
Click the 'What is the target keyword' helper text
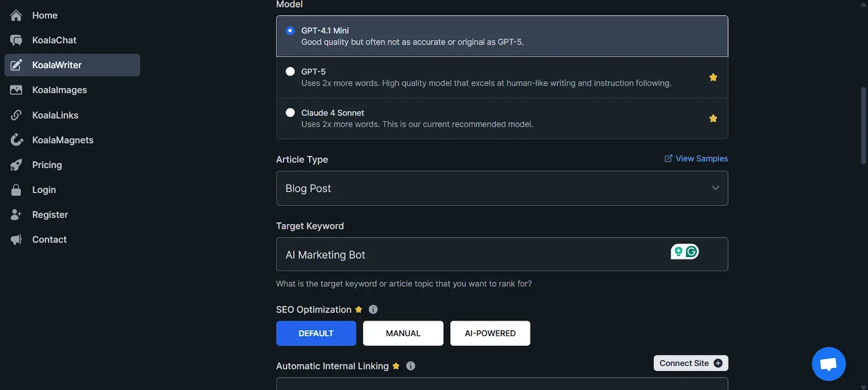404,284
